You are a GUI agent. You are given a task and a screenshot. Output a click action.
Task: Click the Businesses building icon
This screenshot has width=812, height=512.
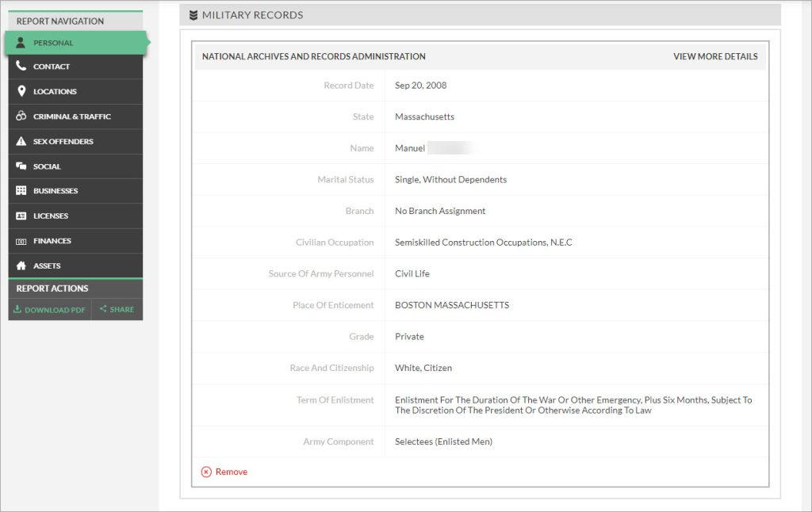[x=21, y=190]
